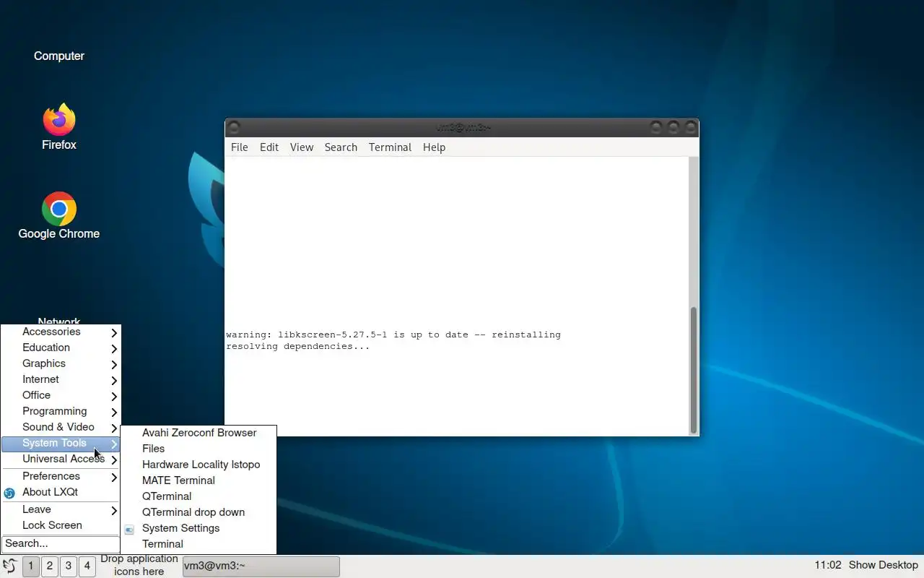Open About LXQt entry

pos(61,492)
